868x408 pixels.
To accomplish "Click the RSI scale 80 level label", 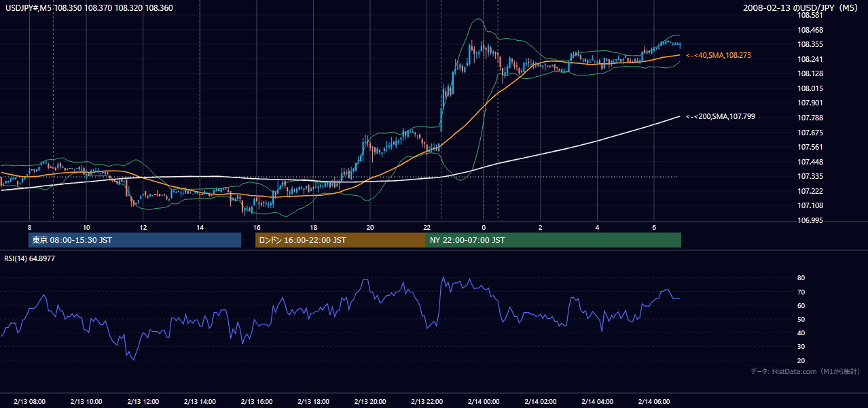I will 801,278.
